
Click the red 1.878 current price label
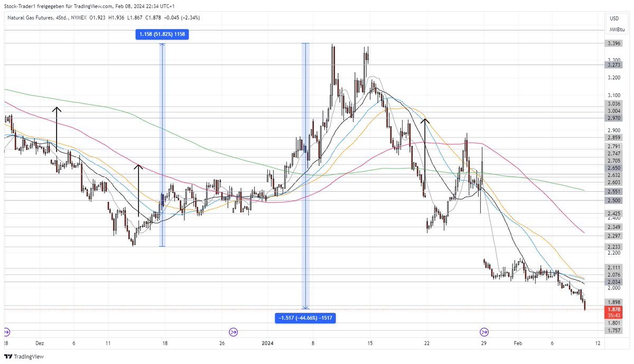tap(614, 310)
